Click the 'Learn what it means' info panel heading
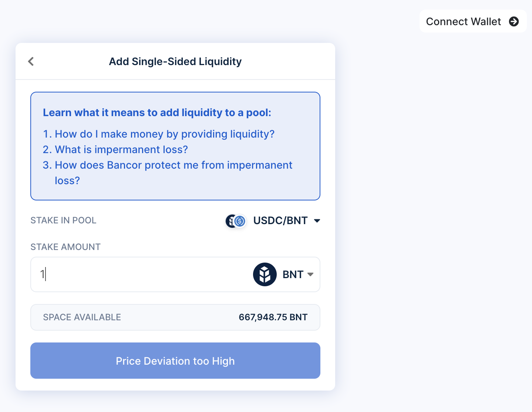532x412 pixels. [x=157, y=112]
